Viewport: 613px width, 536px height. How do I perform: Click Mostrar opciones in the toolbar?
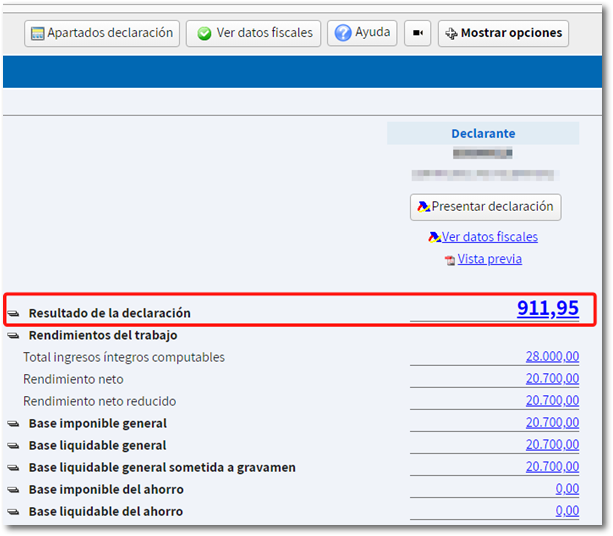pos(503,33)
